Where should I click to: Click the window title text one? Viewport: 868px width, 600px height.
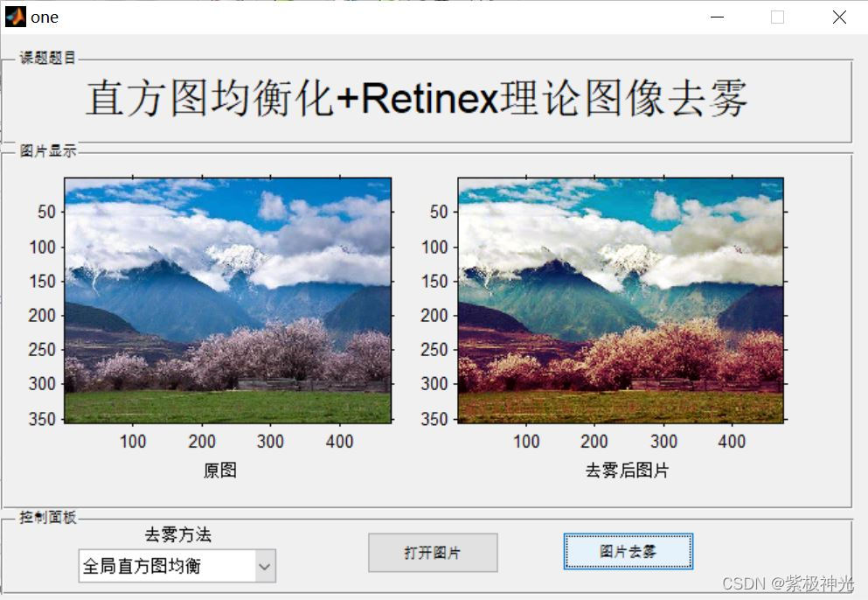(44, 16)
